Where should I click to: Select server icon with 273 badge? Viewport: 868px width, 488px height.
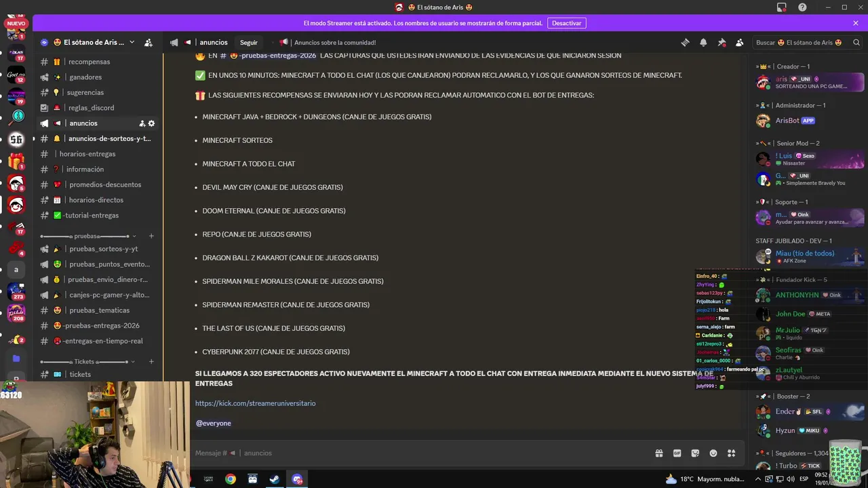point(16,291)
